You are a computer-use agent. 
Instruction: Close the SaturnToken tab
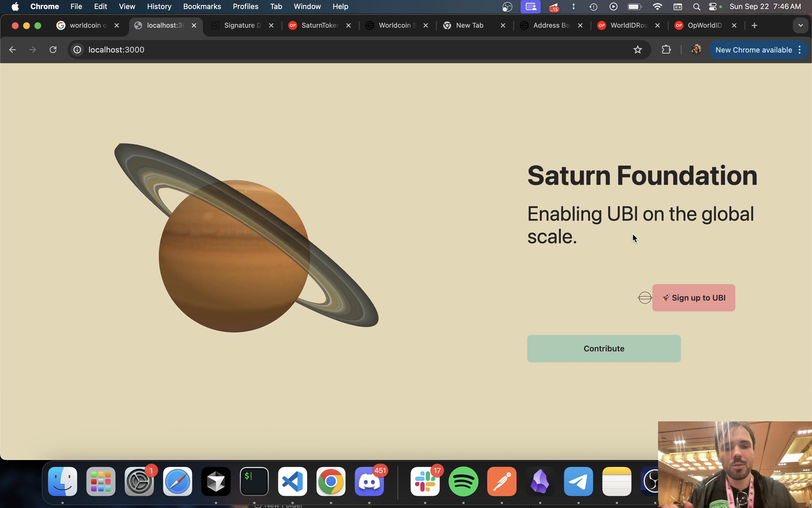[x=348, y=25]
